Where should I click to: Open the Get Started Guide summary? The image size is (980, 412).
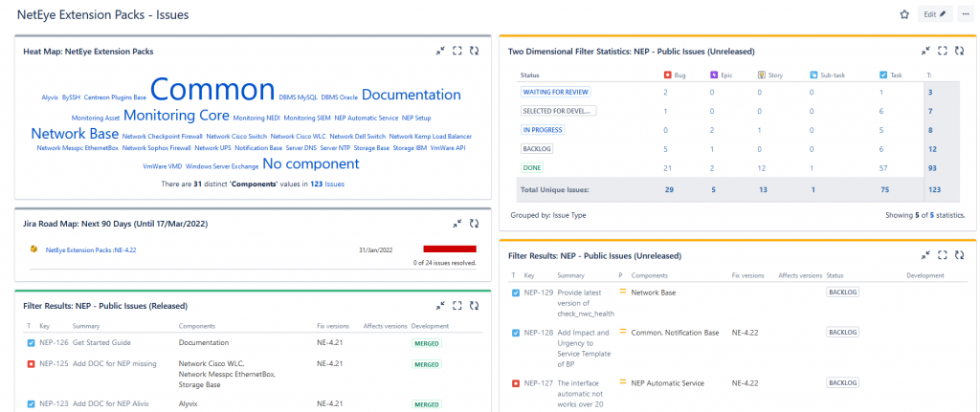point(101,343)
